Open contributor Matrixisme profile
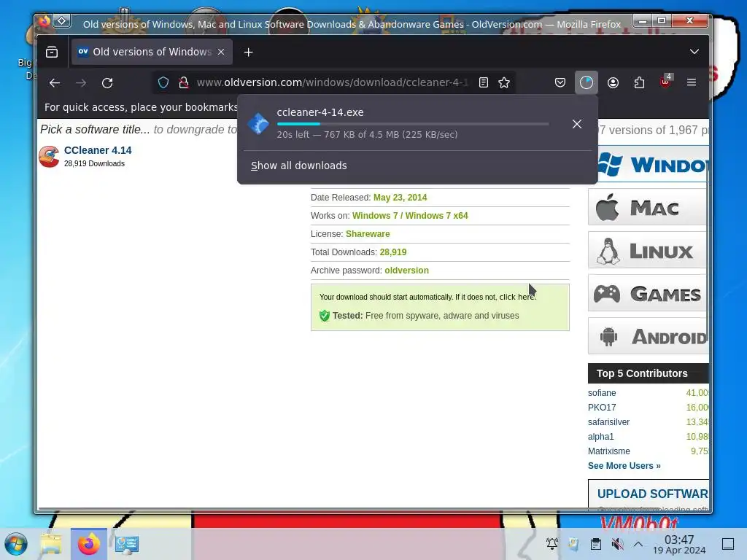Viewport: 747px width, 560px height. click(609, 451)
